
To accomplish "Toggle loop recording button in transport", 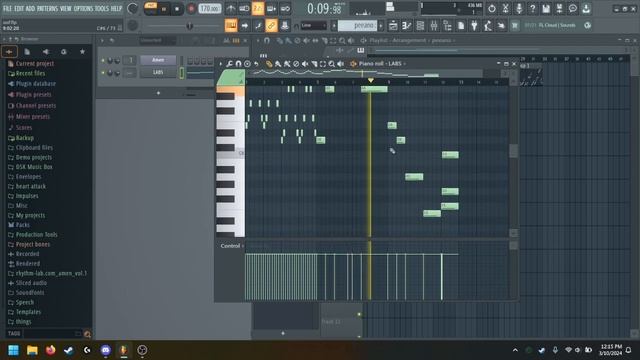I will point(285,8).
